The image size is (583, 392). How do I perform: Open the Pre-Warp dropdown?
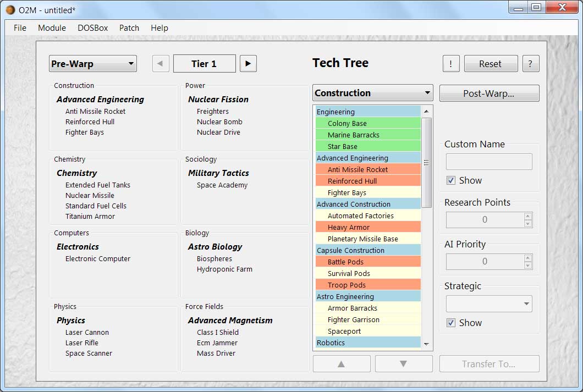click(92, 64)
